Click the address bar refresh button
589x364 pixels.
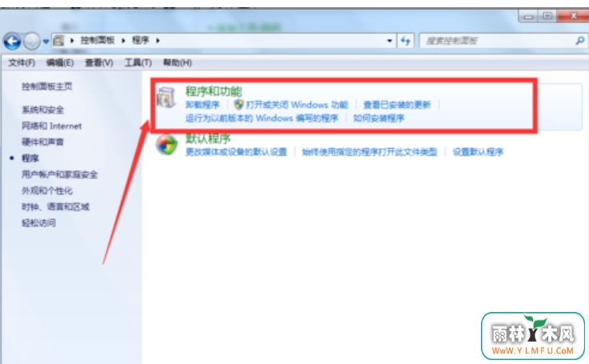(405, 41)
